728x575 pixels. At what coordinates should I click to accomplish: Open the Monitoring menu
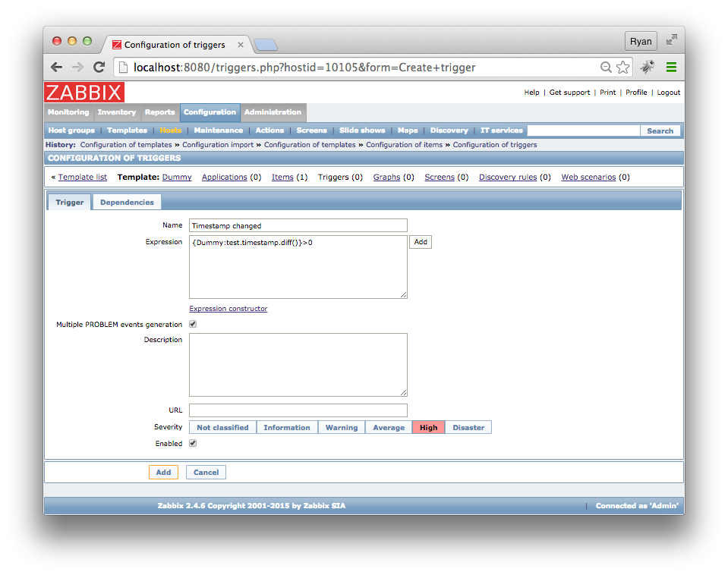pyautogui.click(x=68, y=112)
